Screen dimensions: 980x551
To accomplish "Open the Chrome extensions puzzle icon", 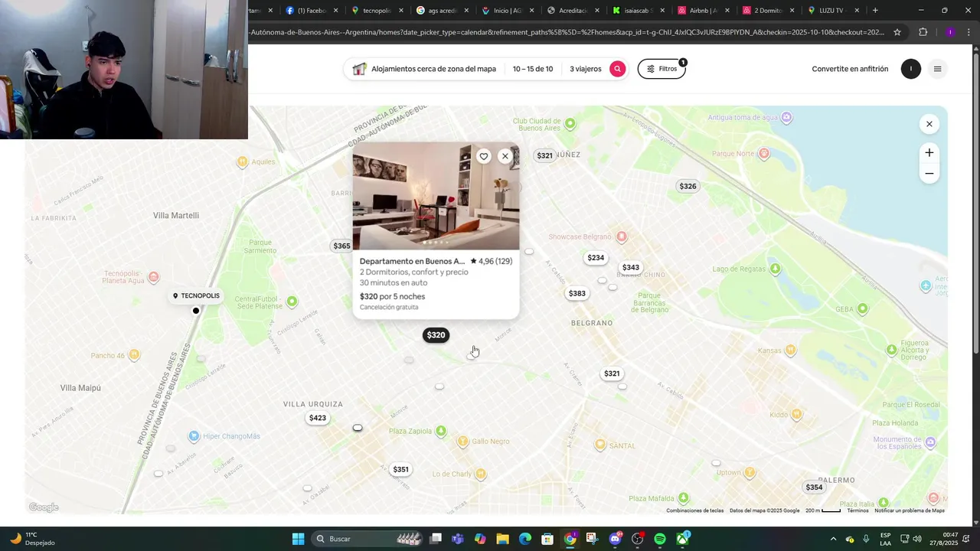I will point(923,32).
